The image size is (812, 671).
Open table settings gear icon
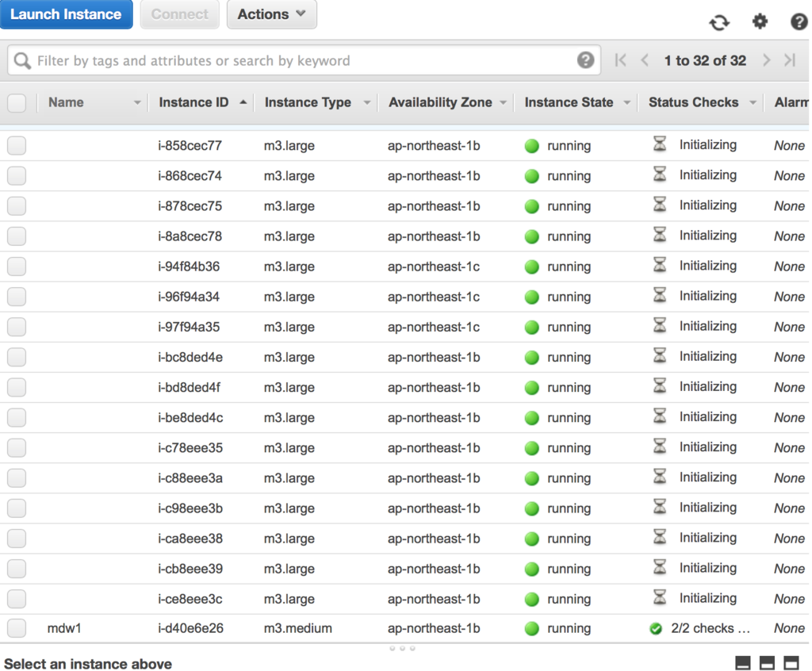point(760,21)
